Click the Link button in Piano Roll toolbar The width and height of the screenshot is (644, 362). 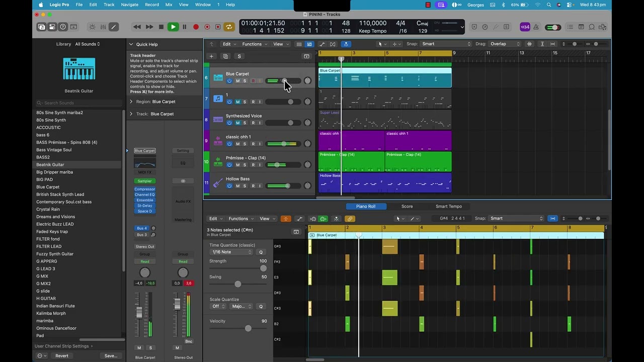point(350,219)
